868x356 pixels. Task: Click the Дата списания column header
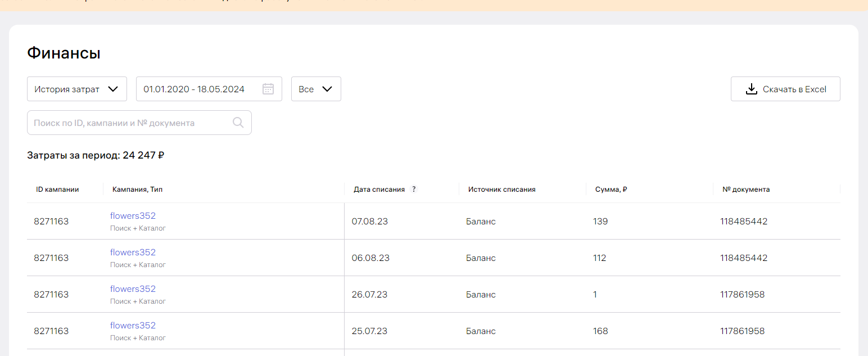[x=379, y=190]
